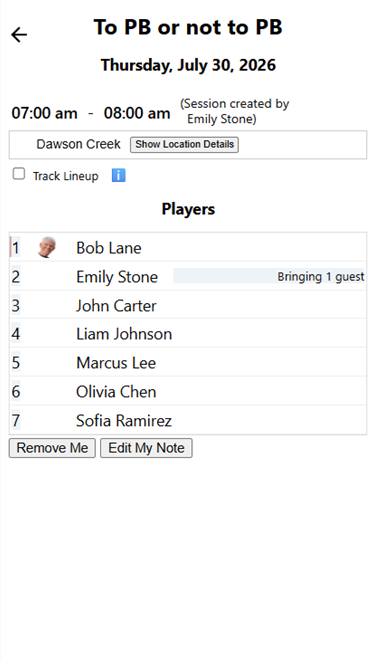Screen dimensions: 374x661
Task: Click Bob Lane's profile photo
Action: [46, 247]
